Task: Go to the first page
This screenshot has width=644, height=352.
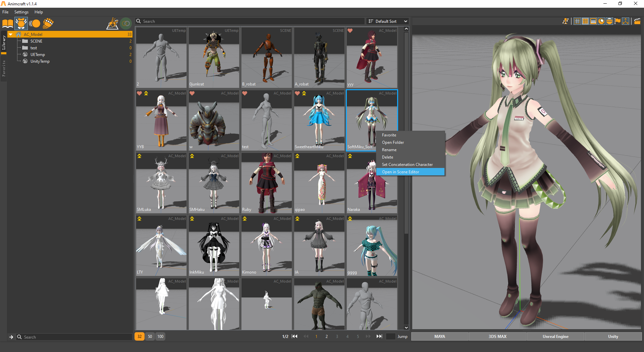Action: (x=294, y=337)
